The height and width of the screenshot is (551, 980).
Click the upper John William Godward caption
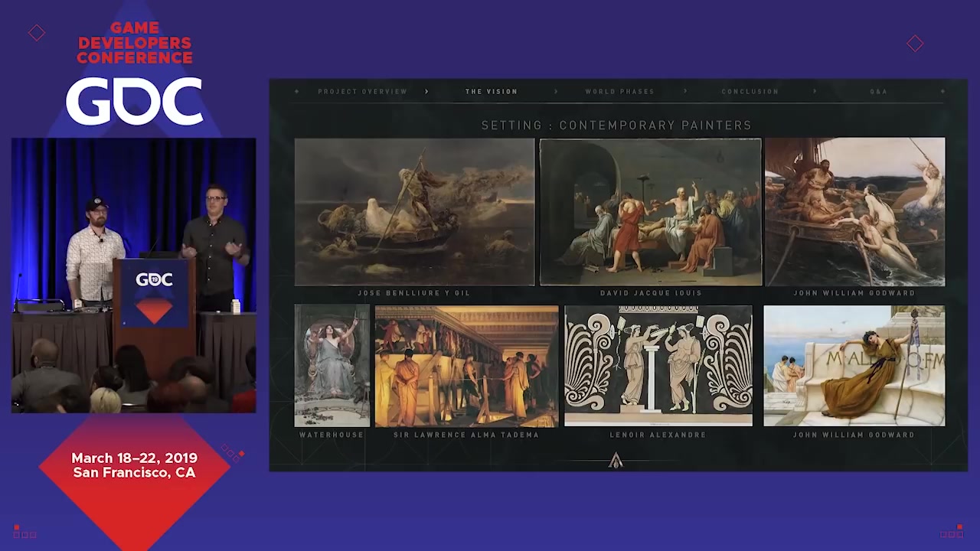click(x=854, y=293)
